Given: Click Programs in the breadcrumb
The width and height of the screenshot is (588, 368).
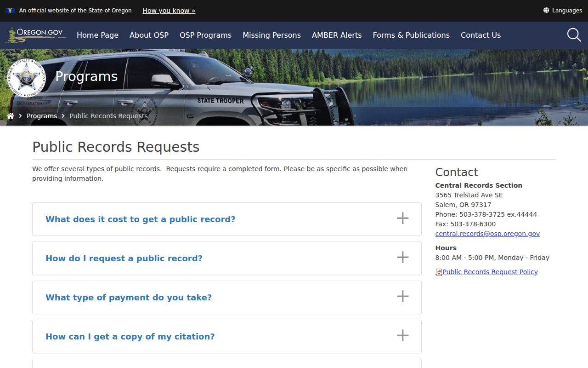Looking at the screenshot, I should tap(42, 116).
